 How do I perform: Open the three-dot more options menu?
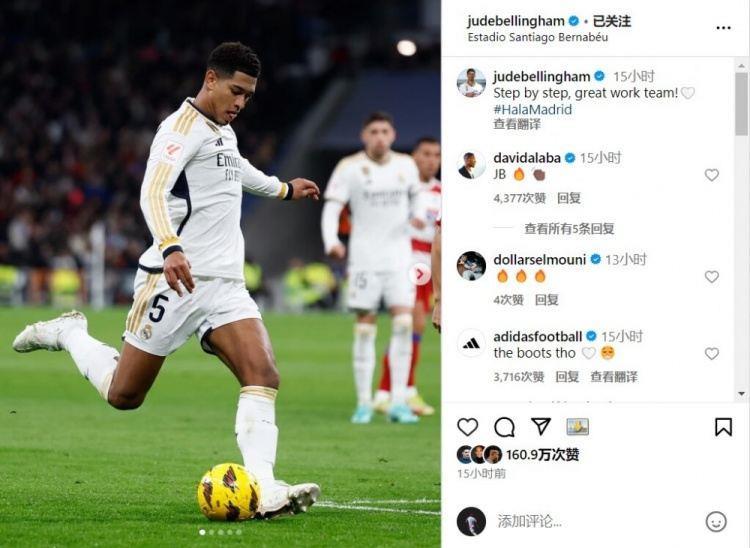(723, 28)
